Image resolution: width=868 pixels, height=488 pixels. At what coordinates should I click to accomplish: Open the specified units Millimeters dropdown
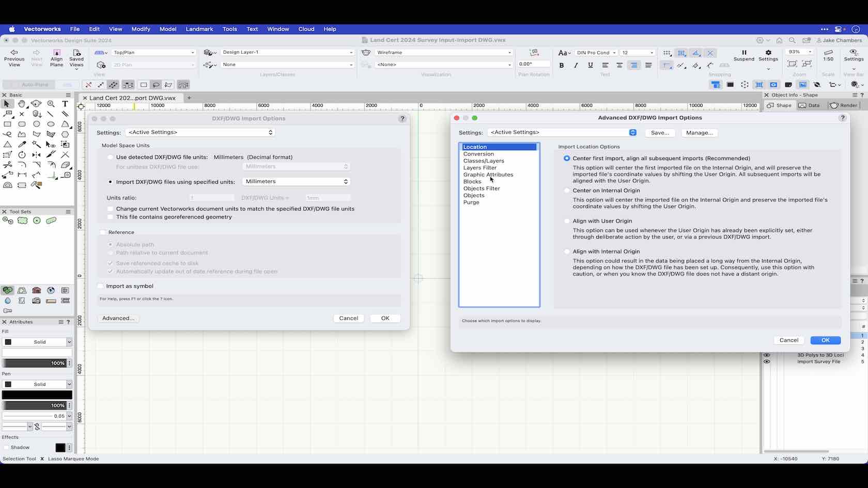(x=296, y=182)
